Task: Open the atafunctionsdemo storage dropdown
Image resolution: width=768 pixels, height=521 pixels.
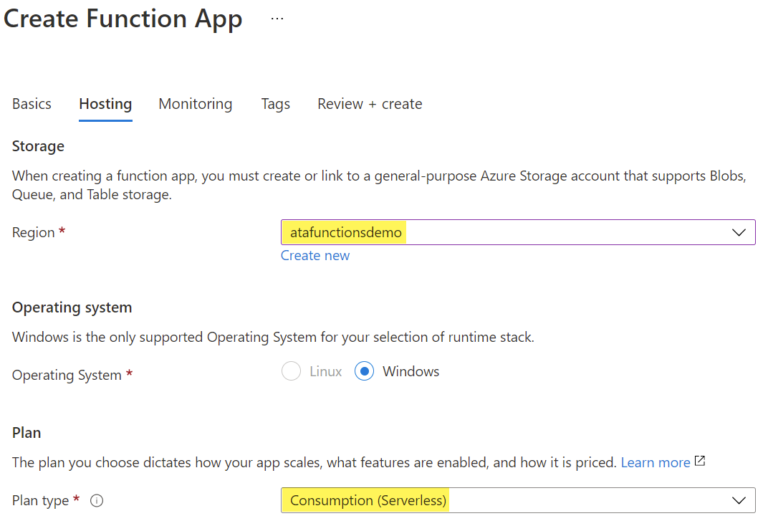Action: click(x=518, y=232)
